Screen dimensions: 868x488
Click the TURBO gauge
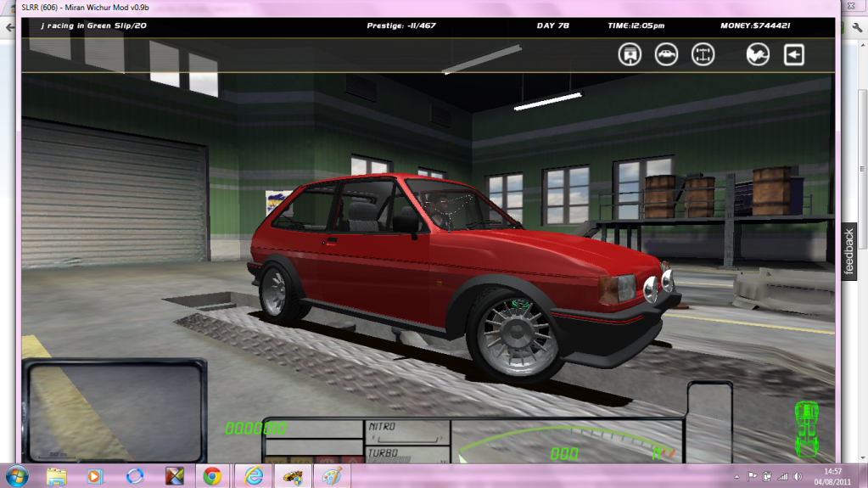[407, 454]
